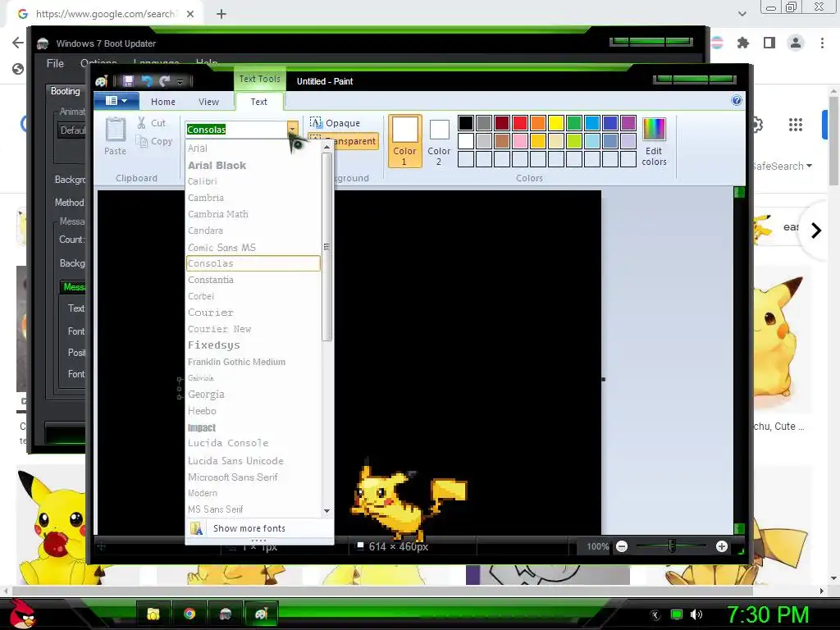
Task: Choose Comic Sans MS font
Action: pyautogui.click(x=253, y=248)
